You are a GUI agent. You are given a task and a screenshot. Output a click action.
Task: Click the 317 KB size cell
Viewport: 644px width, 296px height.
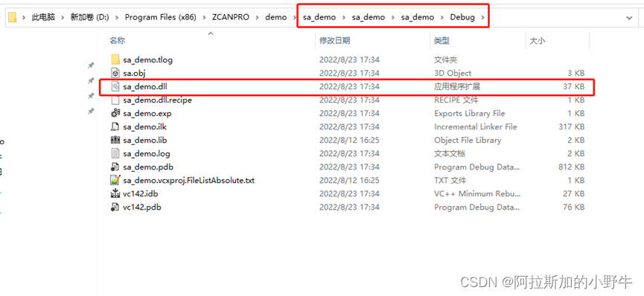coord(571,127)
